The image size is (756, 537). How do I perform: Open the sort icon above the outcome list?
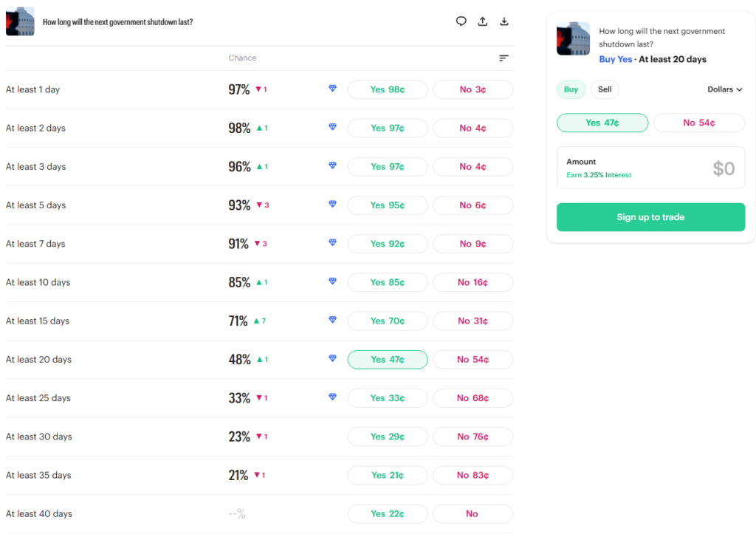tap(504, 58)
